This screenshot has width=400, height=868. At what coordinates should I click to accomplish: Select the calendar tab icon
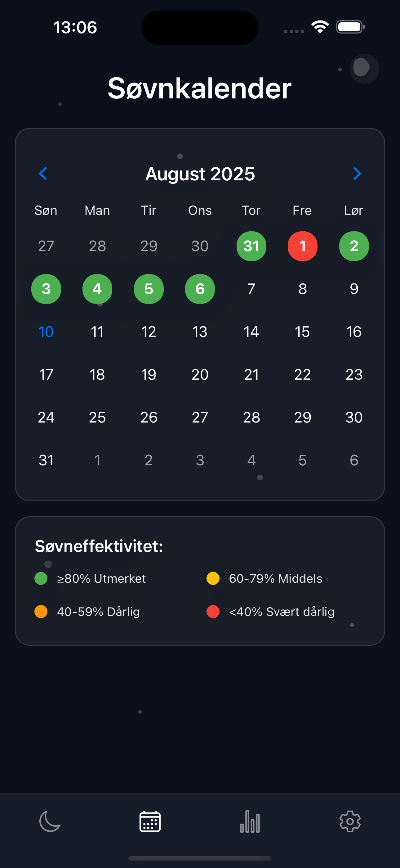coord(150,821)
